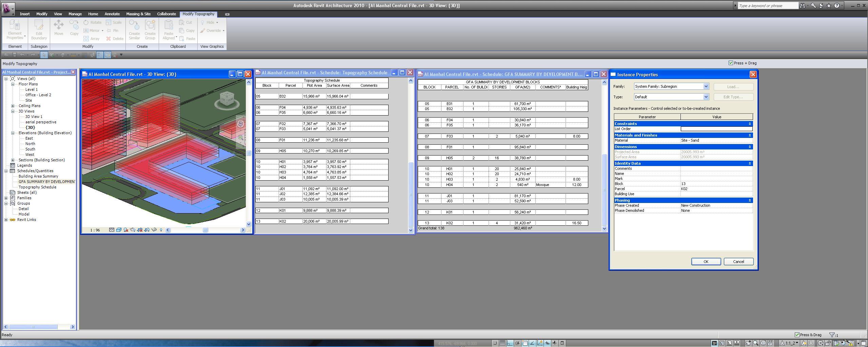
Task: Select the Modify Topography ribbon tab
Action: pos(198,14)
